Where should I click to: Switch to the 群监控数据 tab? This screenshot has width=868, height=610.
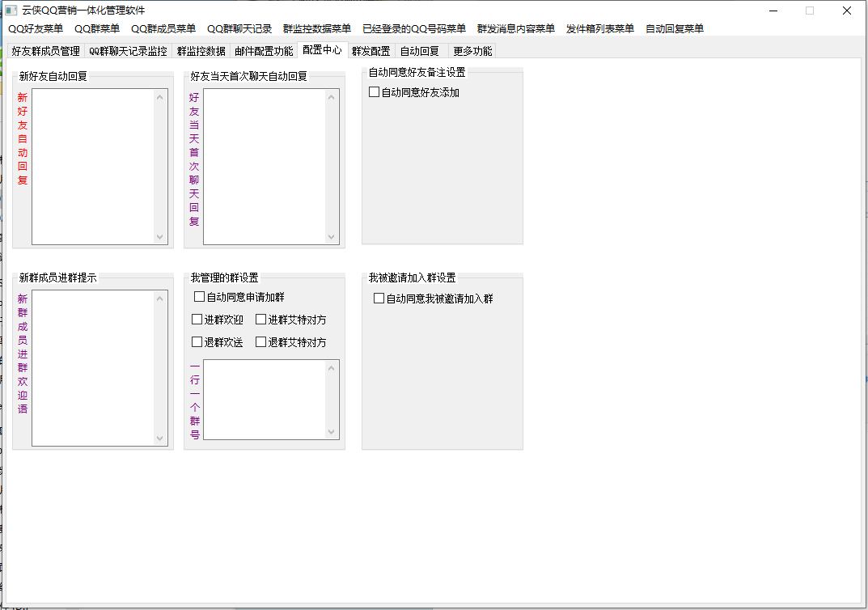point(201,51)
